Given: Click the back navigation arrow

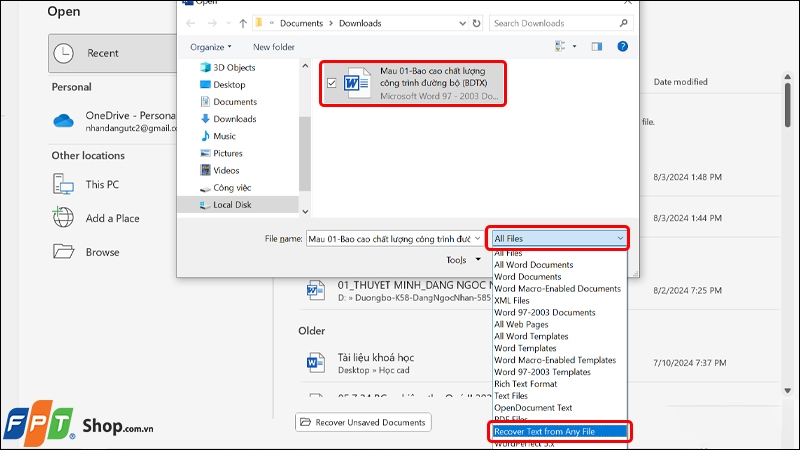Looking at the screenshot, I should click(x=191, y=23).
